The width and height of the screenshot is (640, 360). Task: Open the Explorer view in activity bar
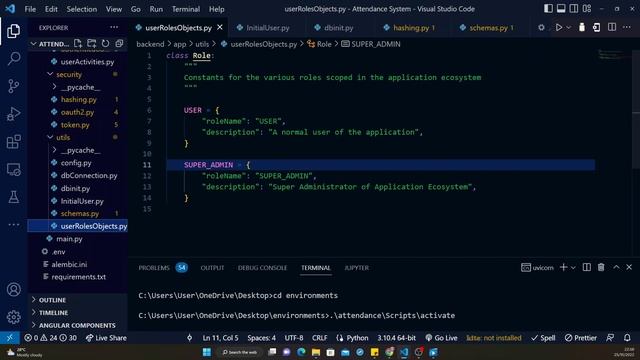pos(13,31)
